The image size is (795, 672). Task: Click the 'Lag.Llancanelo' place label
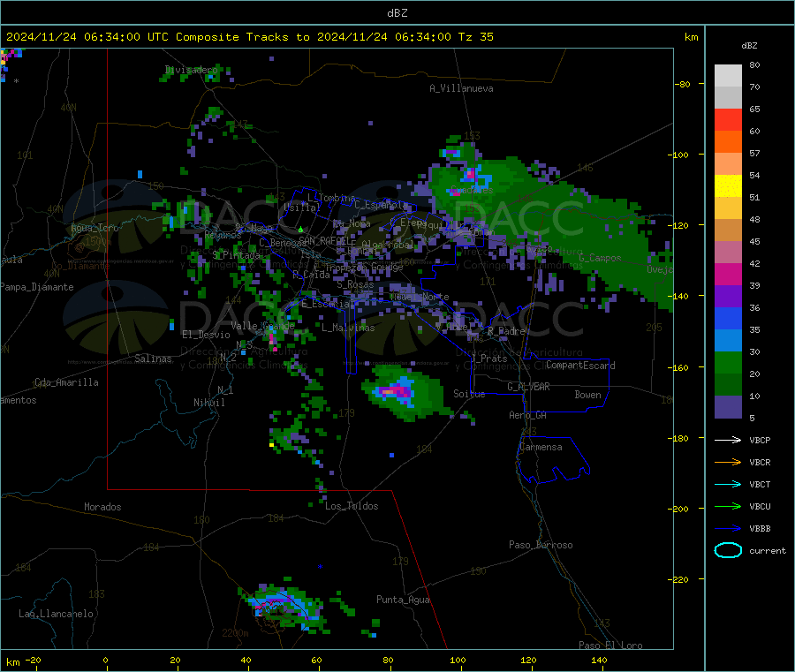tap(56, 614)
